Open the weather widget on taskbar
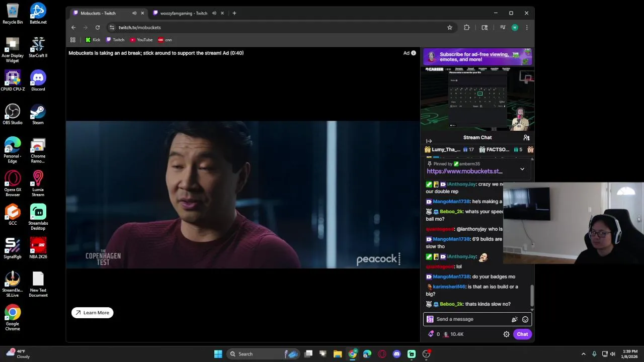 point(18,354)
